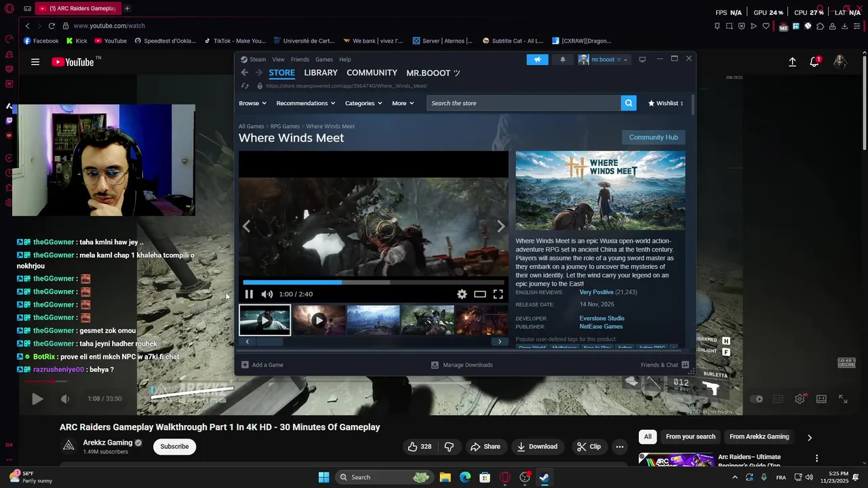Click Add a Game in Steam
This screenshot has width=868, height=488.
(262, 365)
